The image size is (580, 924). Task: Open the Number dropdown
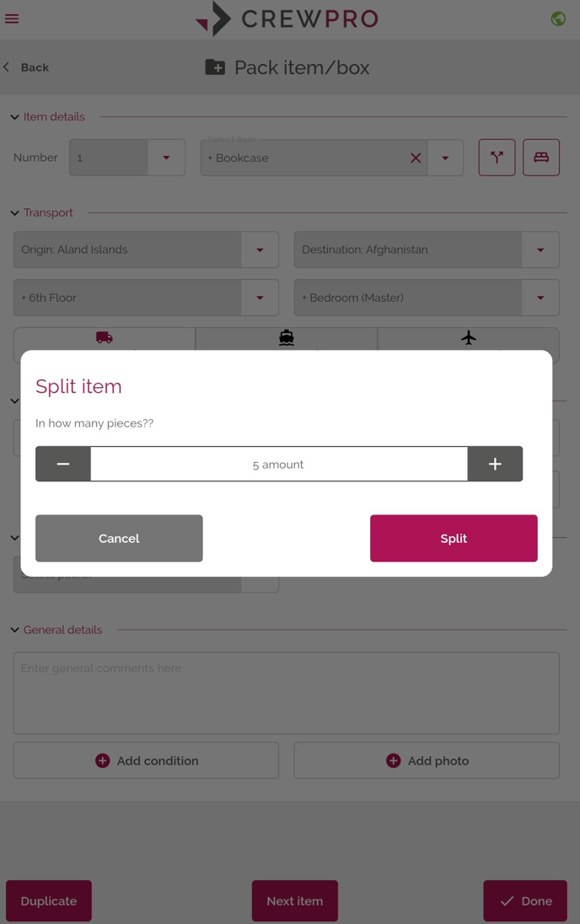coord(166,158)
